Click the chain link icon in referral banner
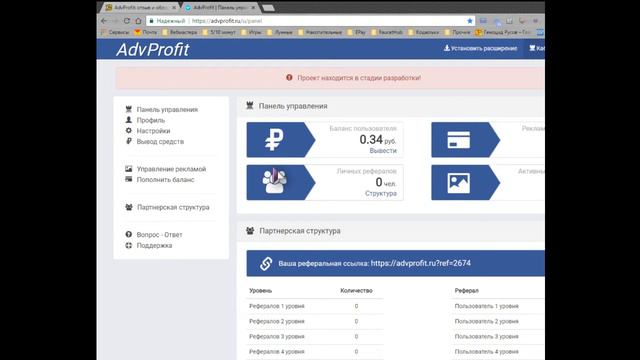 266,264
